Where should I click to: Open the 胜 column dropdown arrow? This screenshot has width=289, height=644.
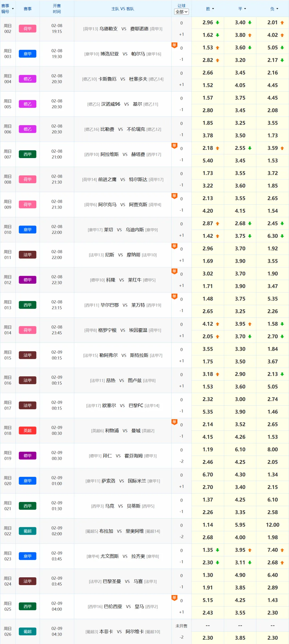tap(213, 9)
